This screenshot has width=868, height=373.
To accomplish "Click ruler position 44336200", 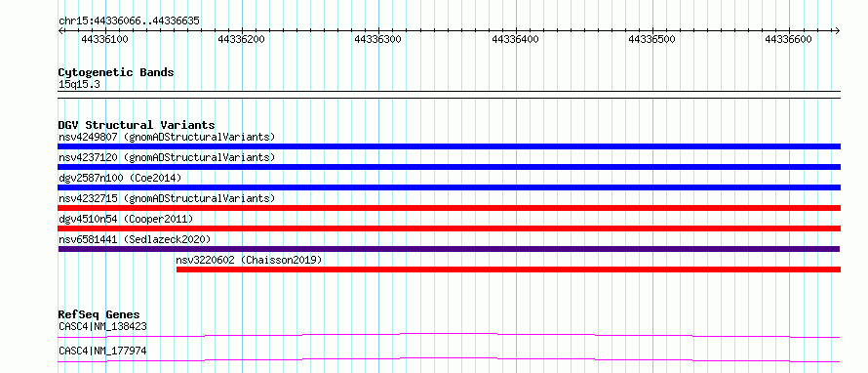I will [241, 39].
